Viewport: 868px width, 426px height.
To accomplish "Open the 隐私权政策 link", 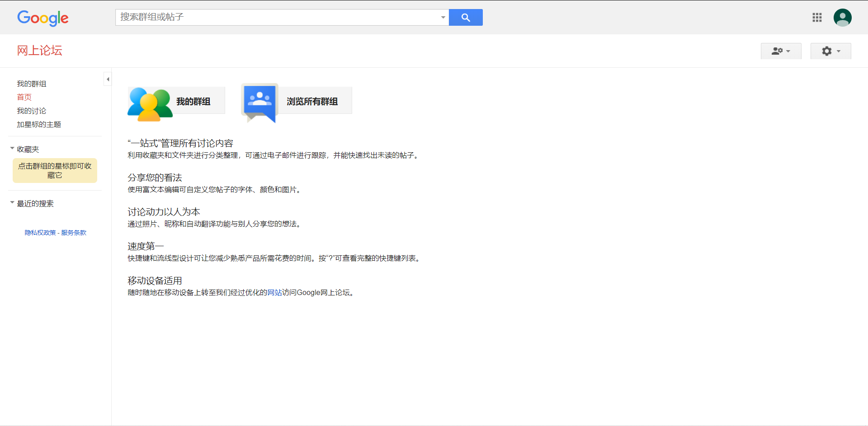I will (x=40, y=233).
